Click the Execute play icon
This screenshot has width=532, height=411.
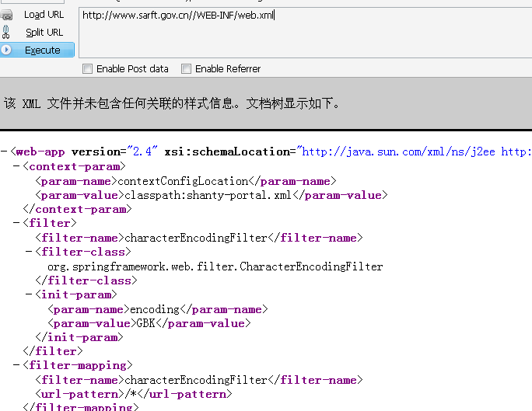click(5, 50)
